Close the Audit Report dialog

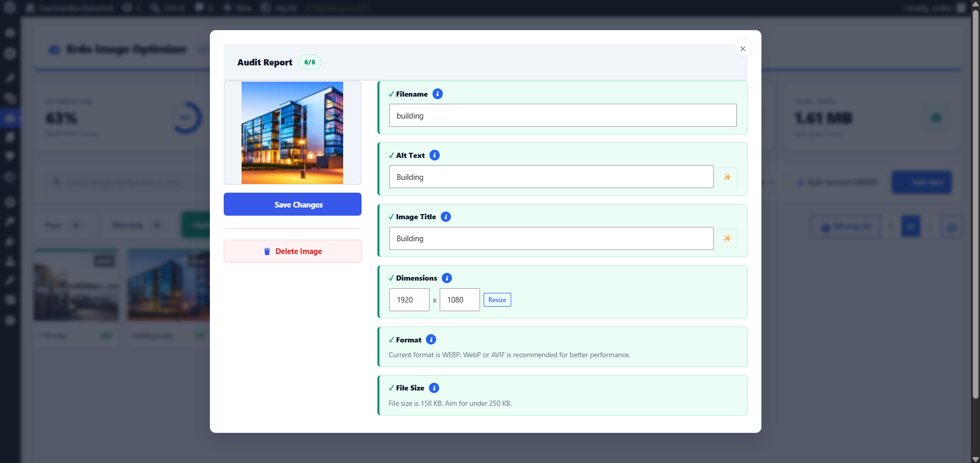743,48
